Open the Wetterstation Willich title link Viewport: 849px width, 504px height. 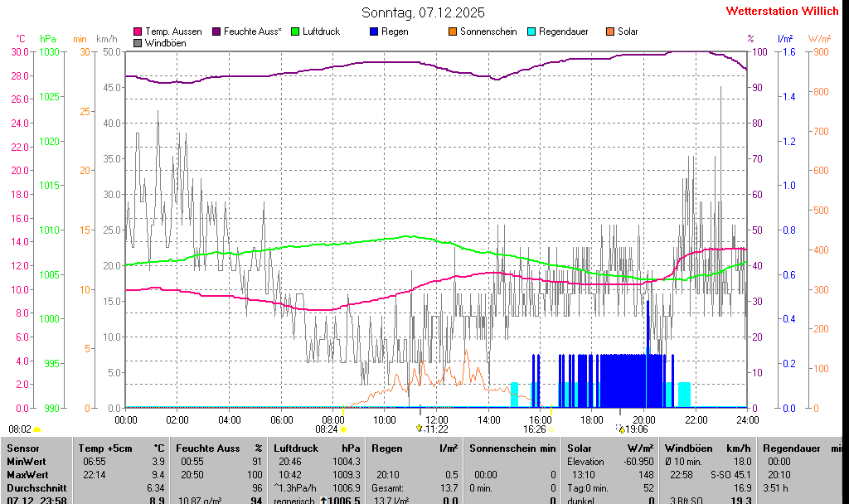click(x=783, y=12)
